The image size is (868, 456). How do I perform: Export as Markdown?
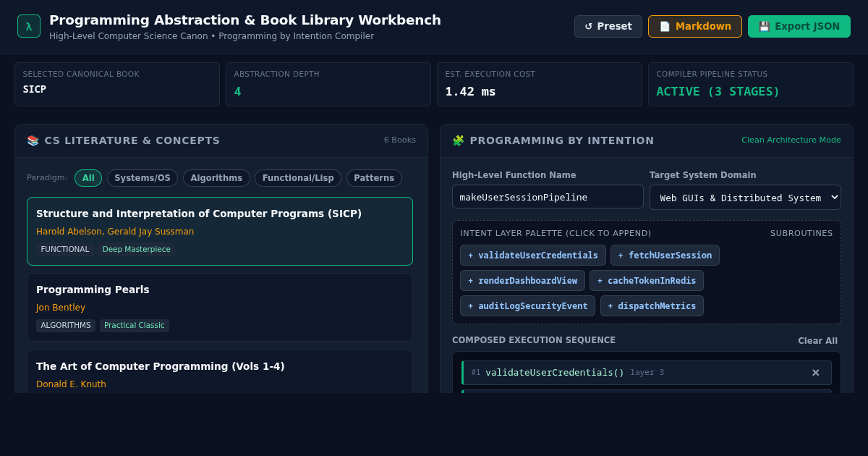[695, 26]
